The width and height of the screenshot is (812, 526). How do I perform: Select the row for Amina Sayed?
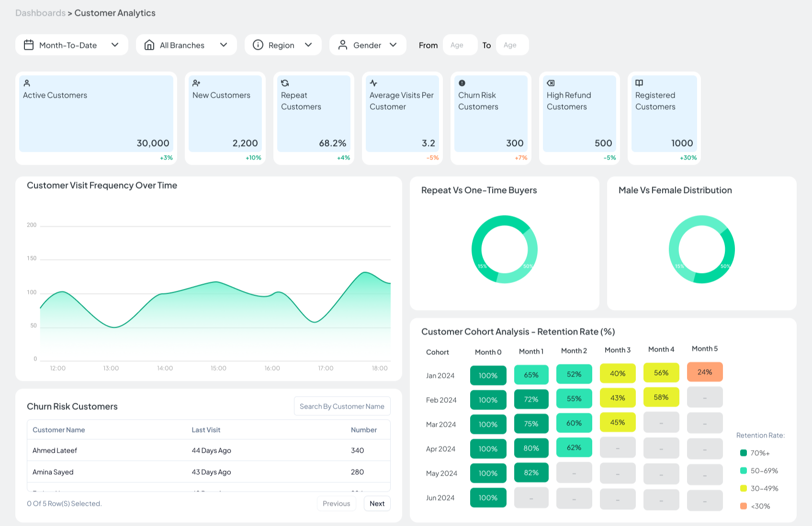53,472
